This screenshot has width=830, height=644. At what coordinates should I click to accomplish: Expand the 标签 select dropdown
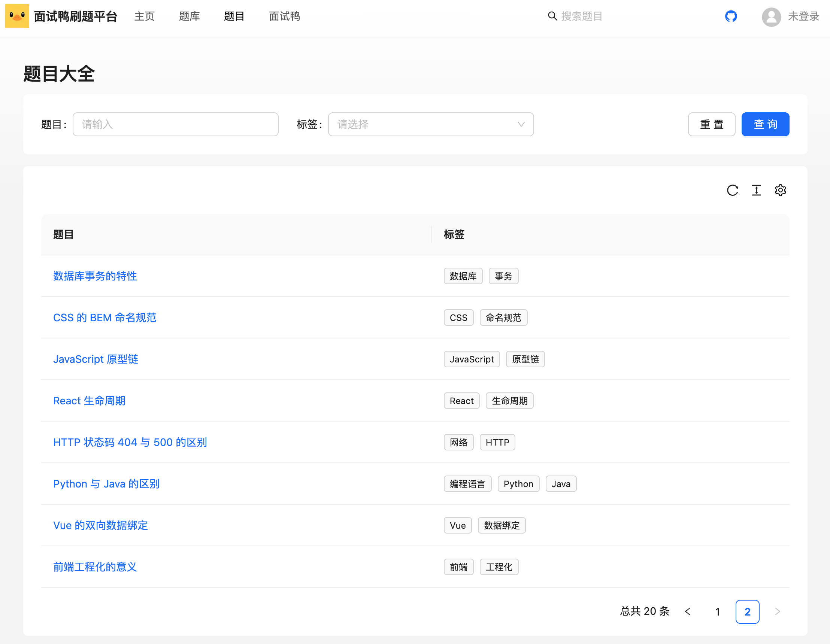(431, 124)
